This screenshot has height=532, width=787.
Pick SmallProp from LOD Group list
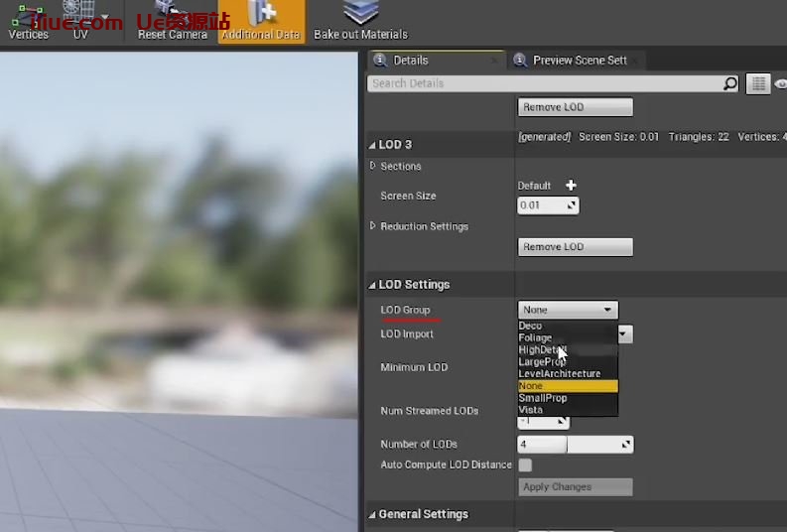tap(568, 398)
